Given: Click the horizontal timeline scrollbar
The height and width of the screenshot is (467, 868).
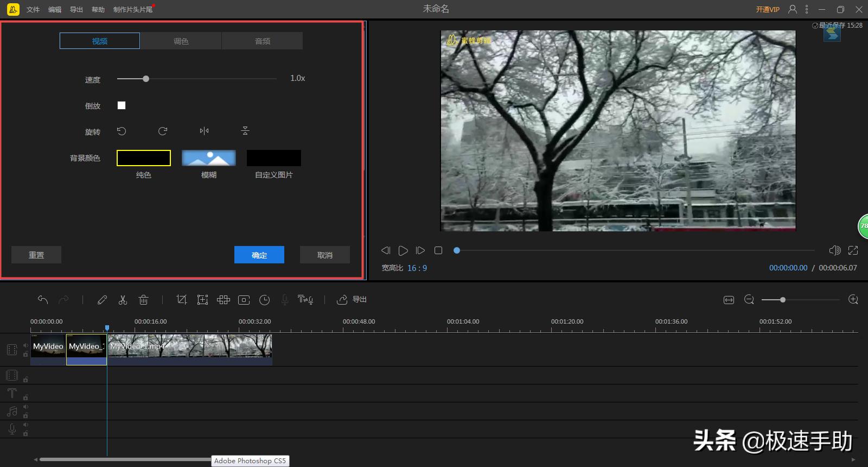Looking at the screenshot, I should click(125, 459).
